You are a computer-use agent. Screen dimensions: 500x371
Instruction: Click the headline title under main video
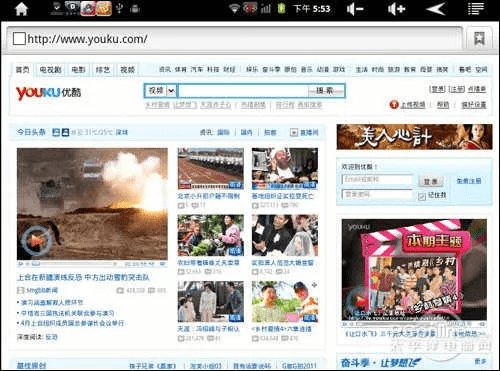click(83, 277)
